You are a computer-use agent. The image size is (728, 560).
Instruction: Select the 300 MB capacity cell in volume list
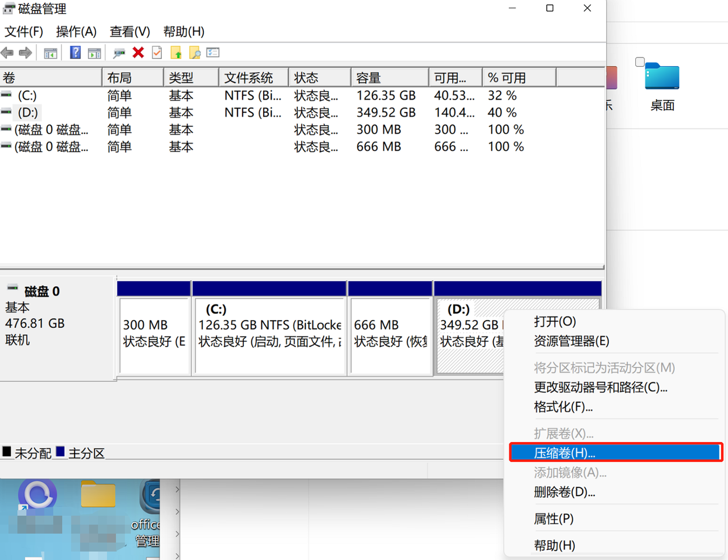(x=379, y=129)
